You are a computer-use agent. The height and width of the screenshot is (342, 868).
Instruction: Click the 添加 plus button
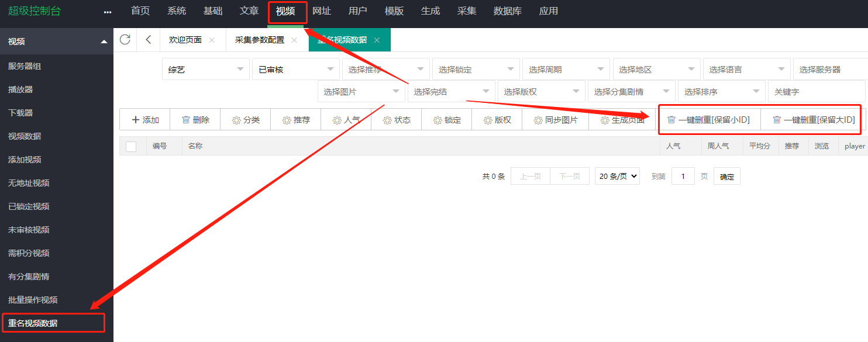click(x=145, y=120)
